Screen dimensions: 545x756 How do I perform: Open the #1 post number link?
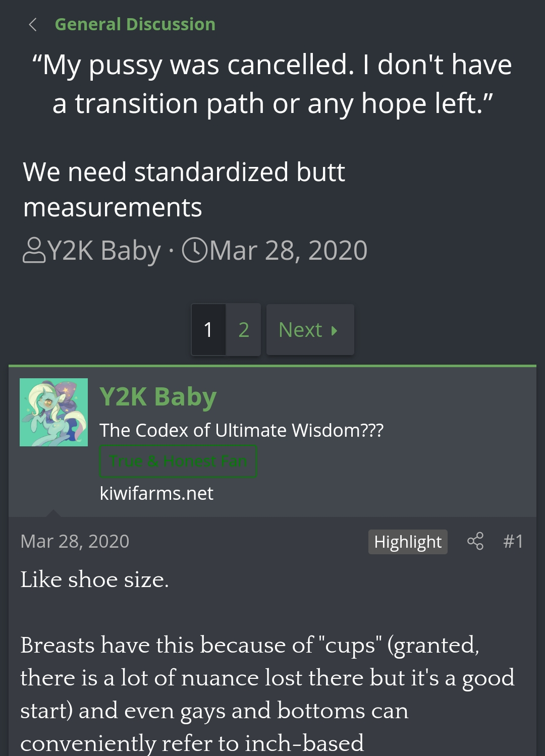tap(513, 541)
